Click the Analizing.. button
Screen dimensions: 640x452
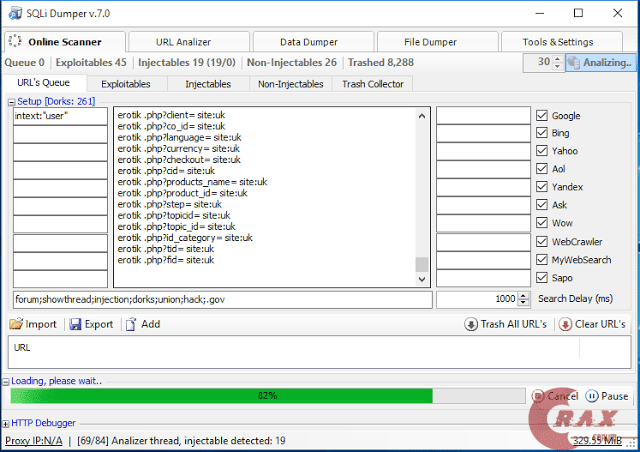[600, 62]
